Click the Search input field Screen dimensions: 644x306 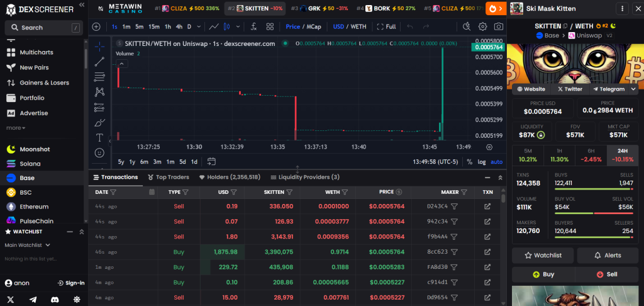click(43, 28)
